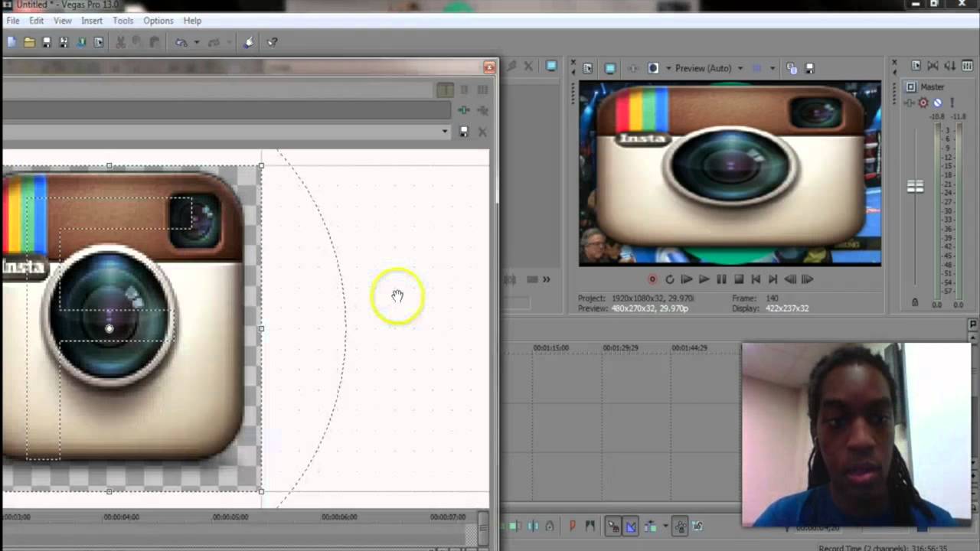This screenshot has height=551, width=980.
Task: Step to the previous frame in the preview
Action: pyautogui.click(x=790, y=279)
